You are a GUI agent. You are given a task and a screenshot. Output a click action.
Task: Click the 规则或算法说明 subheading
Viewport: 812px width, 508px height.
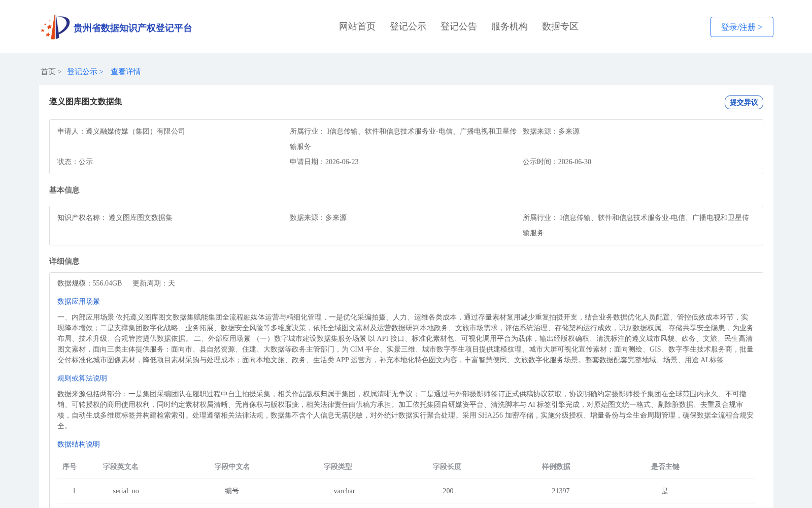[82, 378]
